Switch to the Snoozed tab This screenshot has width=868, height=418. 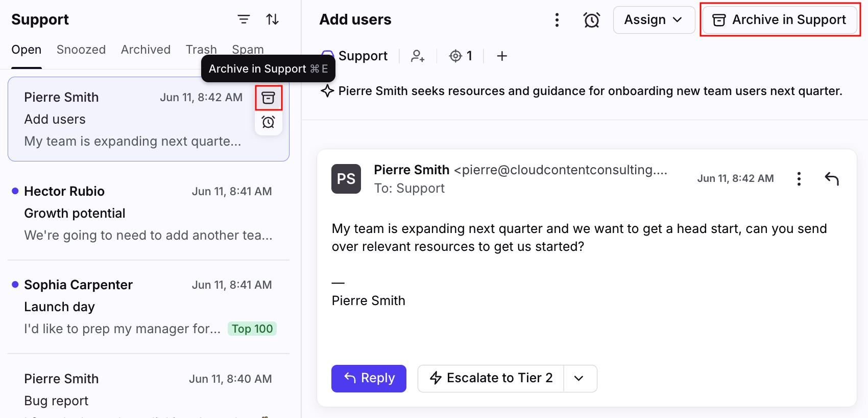pos(81,50)
